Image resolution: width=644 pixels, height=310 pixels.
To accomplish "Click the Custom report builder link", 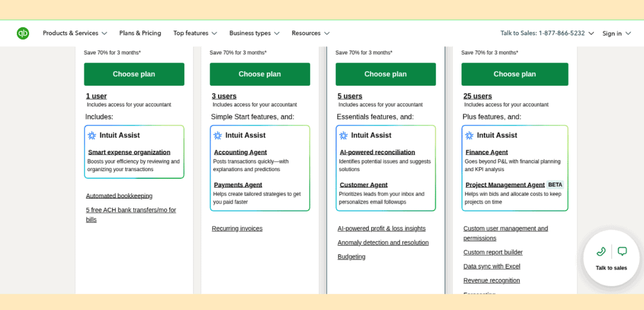I will pyautogui.click(x=493, y=252).
